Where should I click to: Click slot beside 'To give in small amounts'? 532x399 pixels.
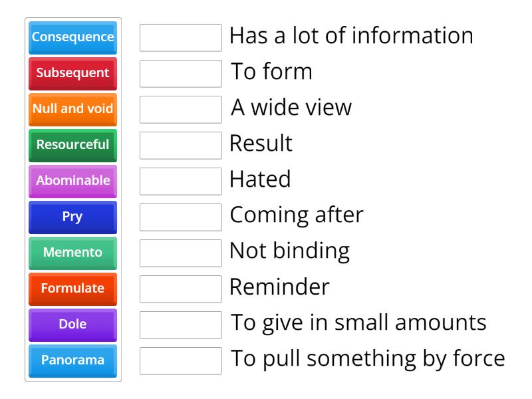point(181,325)
